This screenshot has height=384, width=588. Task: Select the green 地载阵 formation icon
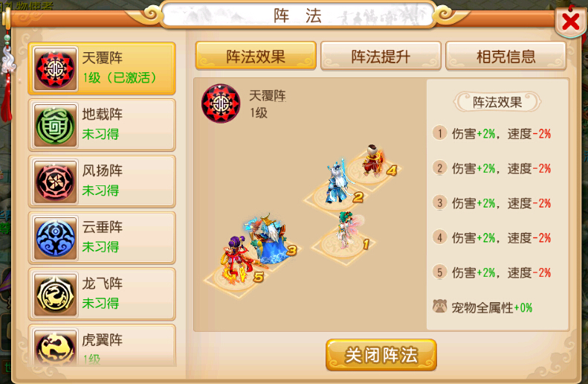coord(55,125)
